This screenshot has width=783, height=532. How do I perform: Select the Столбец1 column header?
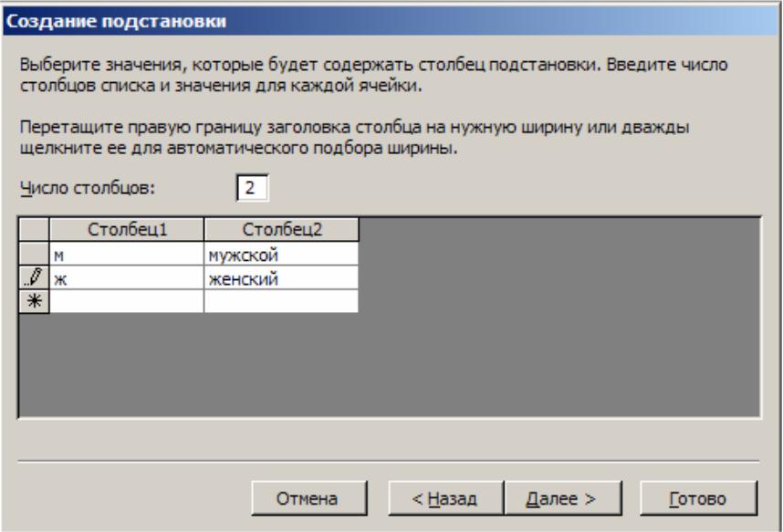pyautogui.click(x=127, y=230)
